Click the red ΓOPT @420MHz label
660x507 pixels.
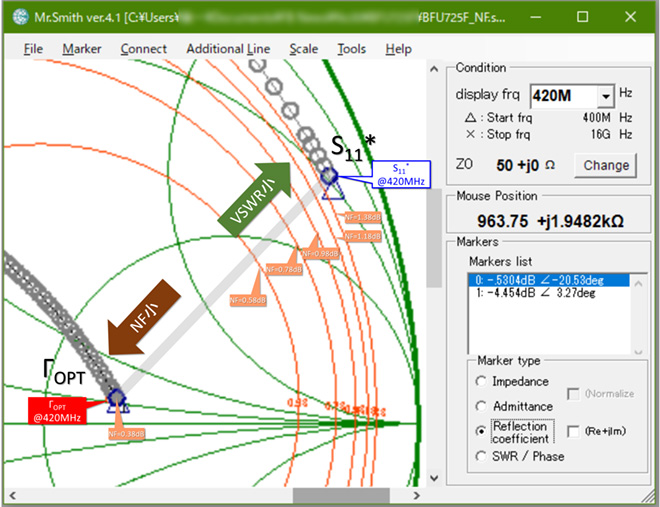pyautogui.click(x=59, y=410)
